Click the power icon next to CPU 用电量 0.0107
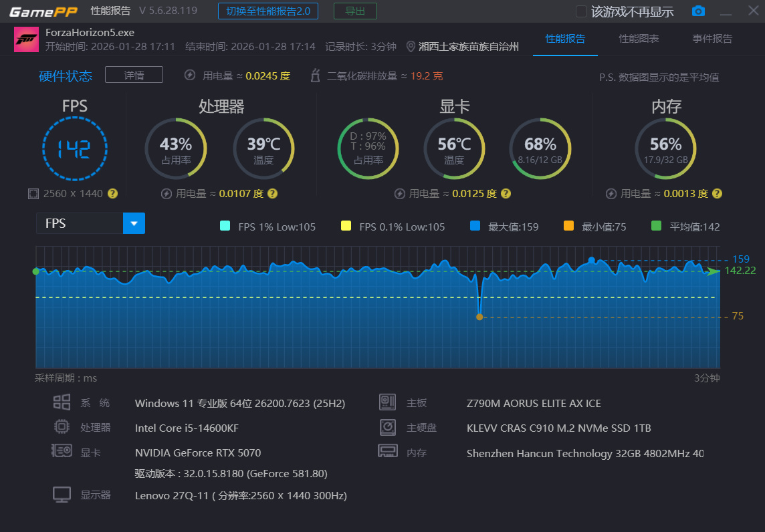Screen dimensions: 765x532 (166, 194)
